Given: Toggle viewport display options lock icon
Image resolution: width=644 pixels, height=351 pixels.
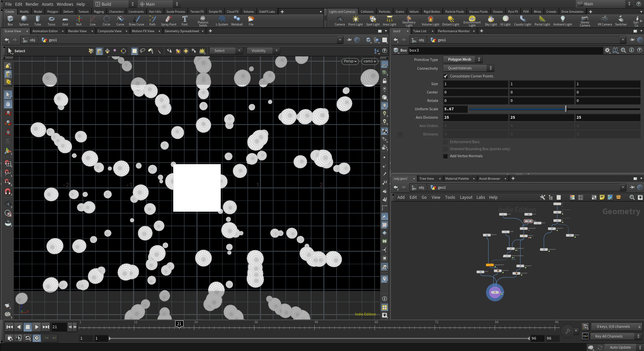Looking at the screenshot, I should tap(385, 81).
